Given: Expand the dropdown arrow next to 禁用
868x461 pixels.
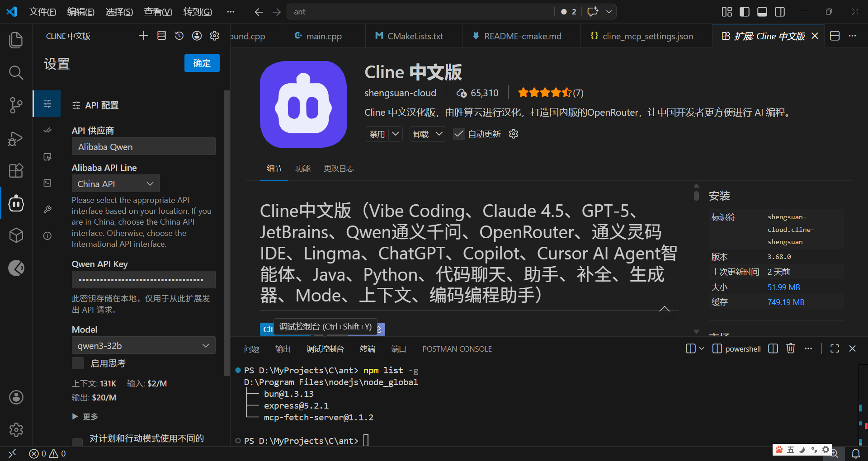Looking at the screenshot, I should (x=396, y=134).
